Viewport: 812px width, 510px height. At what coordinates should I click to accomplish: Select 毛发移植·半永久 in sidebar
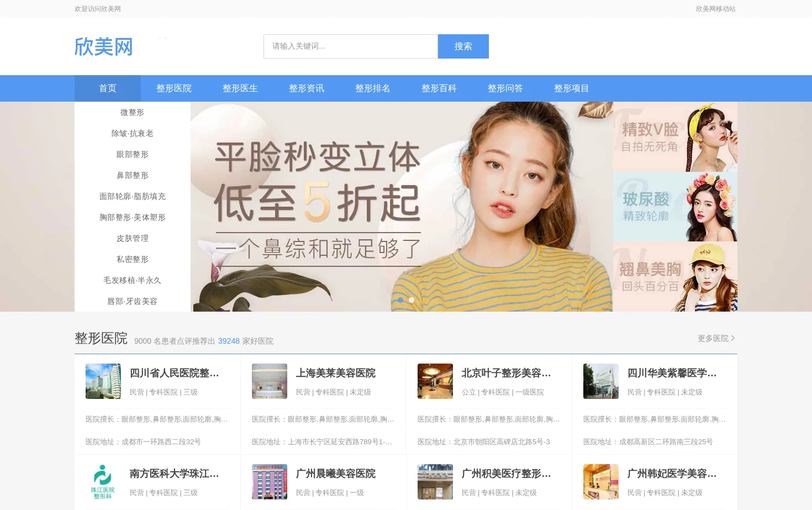coord(133,280)
